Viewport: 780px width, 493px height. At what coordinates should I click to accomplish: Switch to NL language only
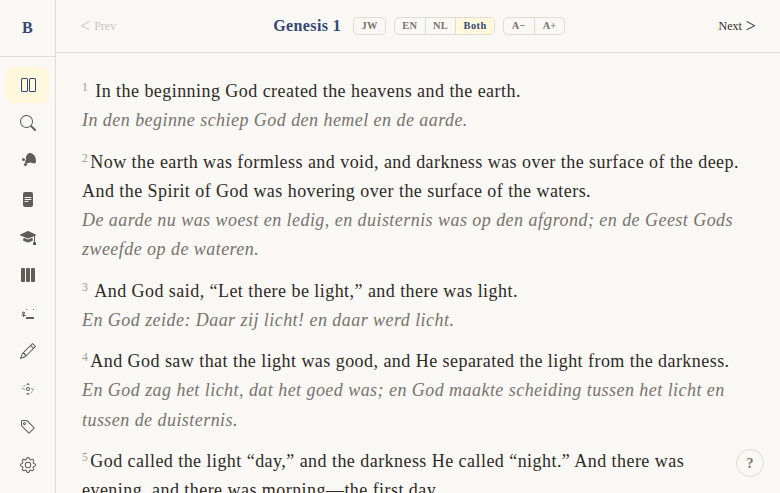[x=440, y=26]
